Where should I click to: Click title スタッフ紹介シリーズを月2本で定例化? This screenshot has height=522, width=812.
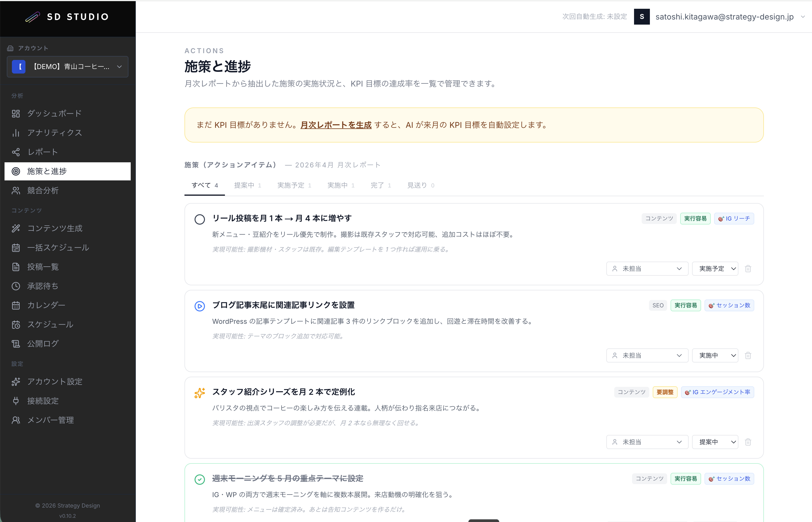pos(283,392)
